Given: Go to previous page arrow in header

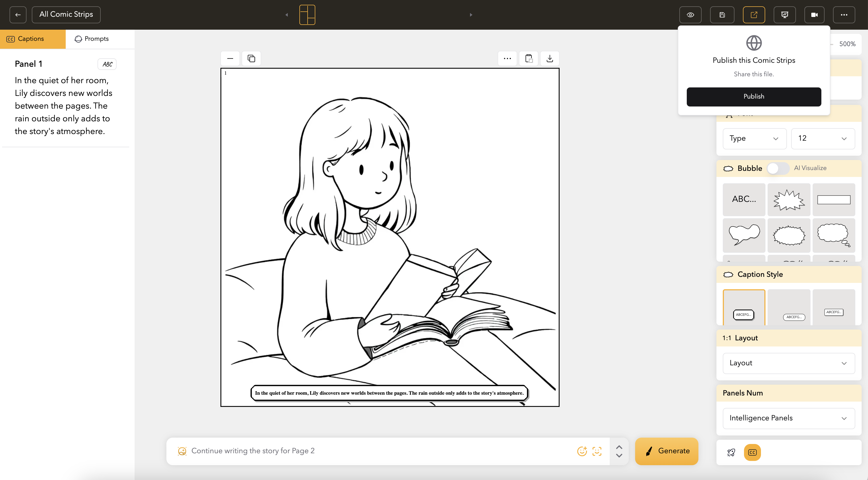Looking at the screenshot, I should click(287, 15).
